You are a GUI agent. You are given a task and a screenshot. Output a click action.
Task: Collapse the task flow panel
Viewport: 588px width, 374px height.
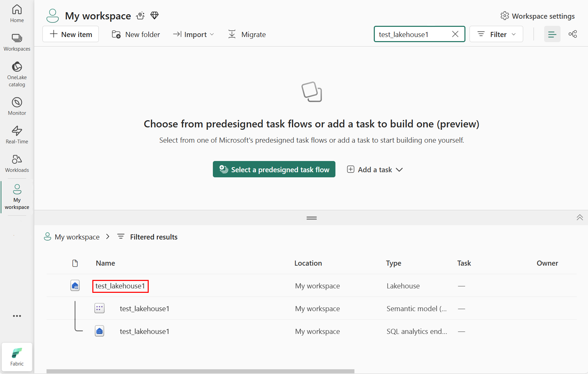tap(580, 217)
